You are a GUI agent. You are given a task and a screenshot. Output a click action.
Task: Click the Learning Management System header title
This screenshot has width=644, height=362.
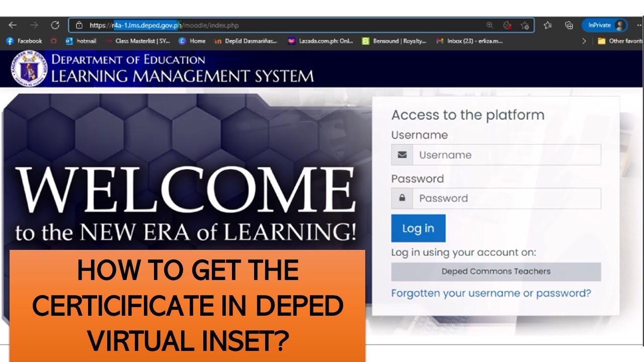tap(182, 76)
